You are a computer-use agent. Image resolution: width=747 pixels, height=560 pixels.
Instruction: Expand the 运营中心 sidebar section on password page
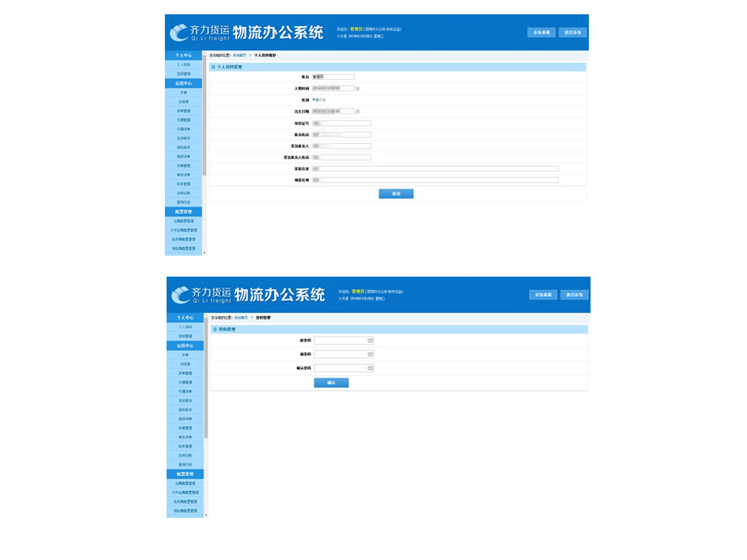184,346
